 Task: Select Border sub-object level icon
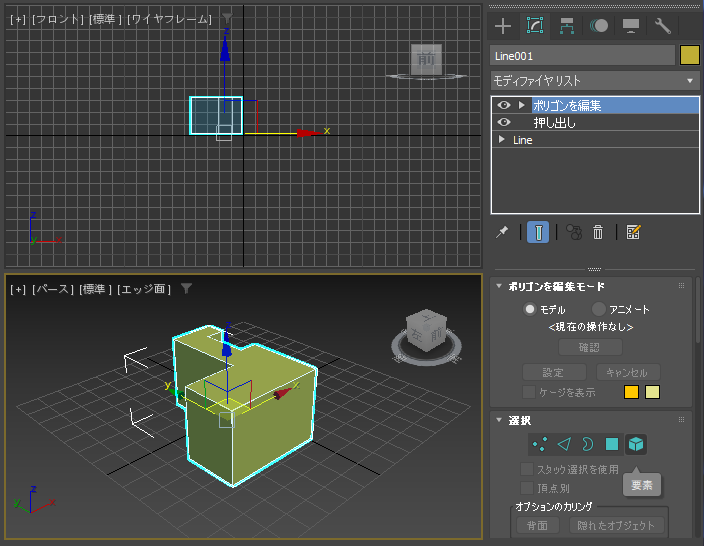coord(588,445)
